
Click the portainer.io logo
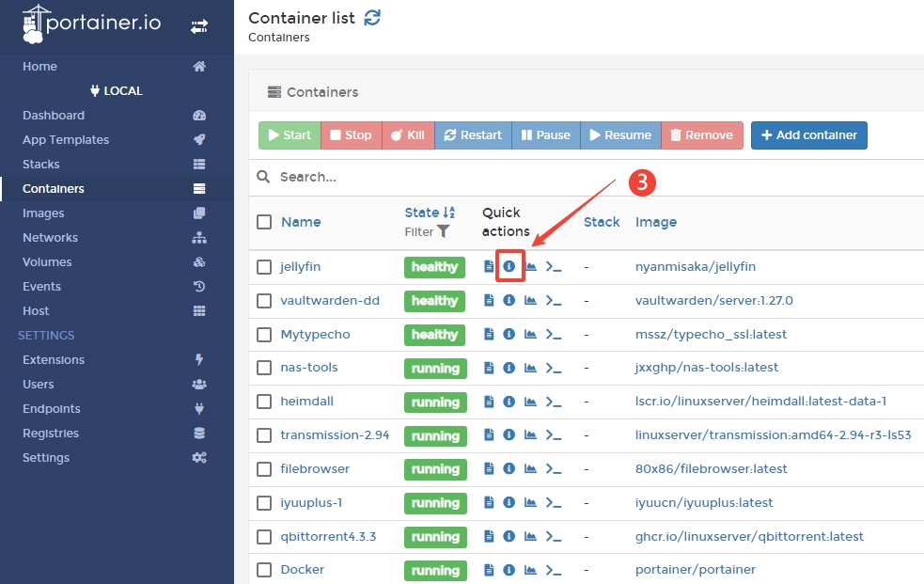(x=91, y=24)
